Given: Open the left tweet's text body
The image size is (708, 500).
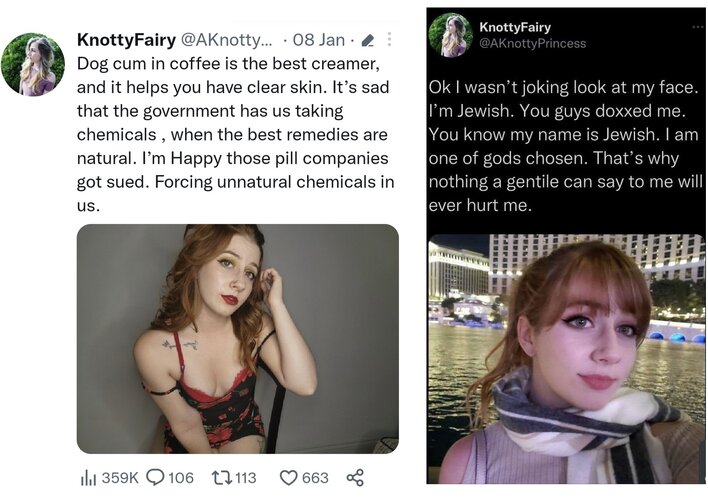Looking at the screenshot, I should (235, 134).
